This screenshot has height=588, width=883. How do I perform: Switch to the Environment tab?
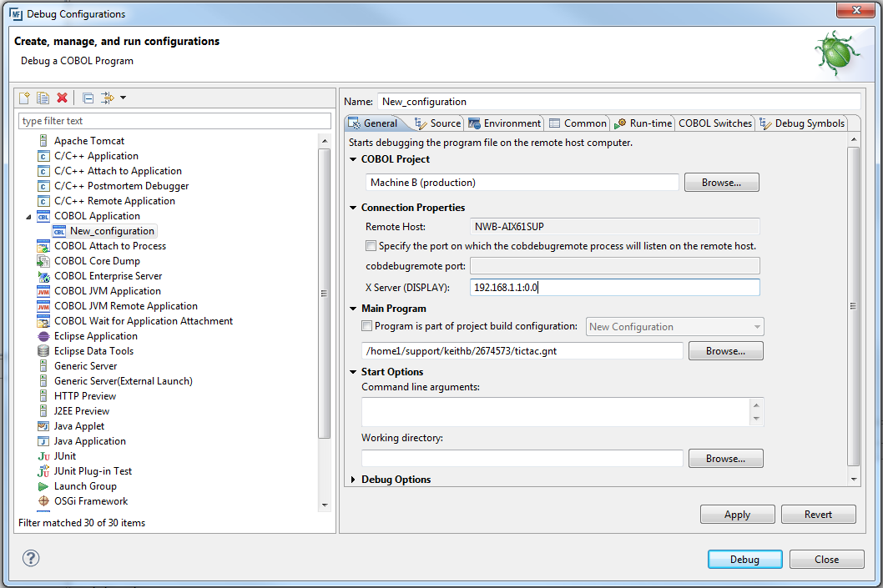click(505, 123)
